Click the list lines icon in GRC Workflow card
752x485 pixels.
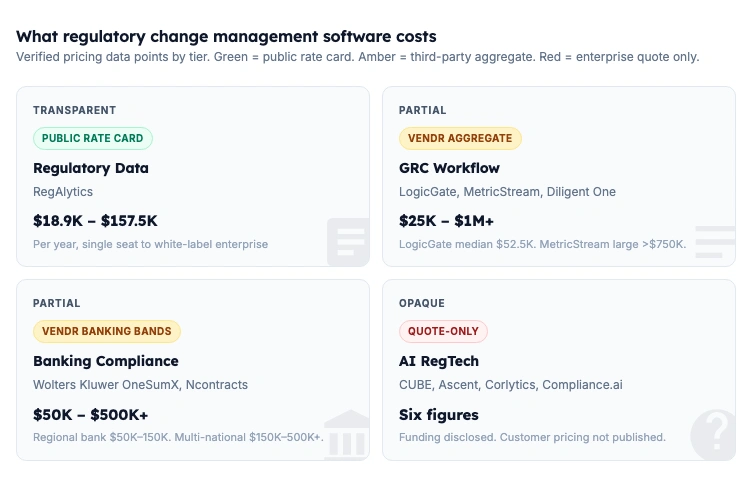(x=714, y=242)
